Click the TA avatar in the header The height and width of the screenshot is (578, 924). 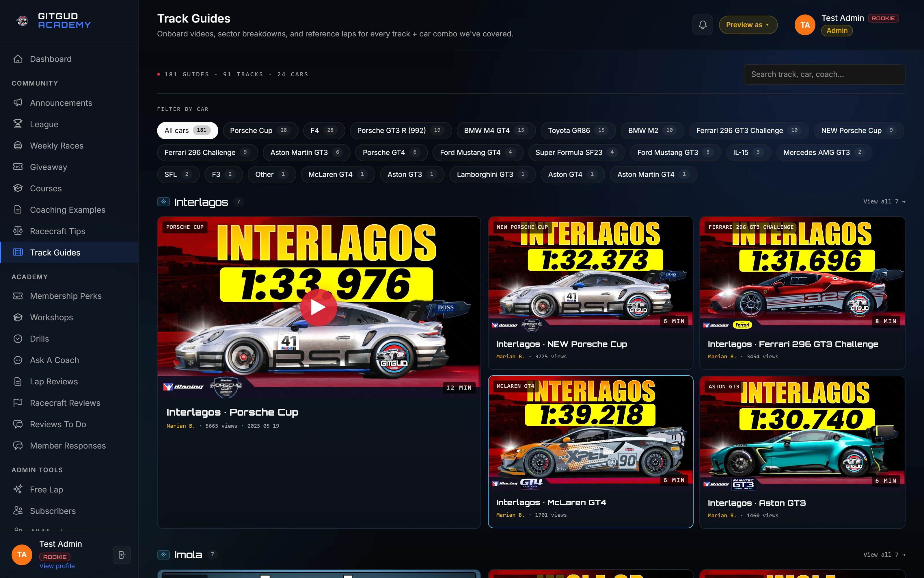tap(805, 25)
